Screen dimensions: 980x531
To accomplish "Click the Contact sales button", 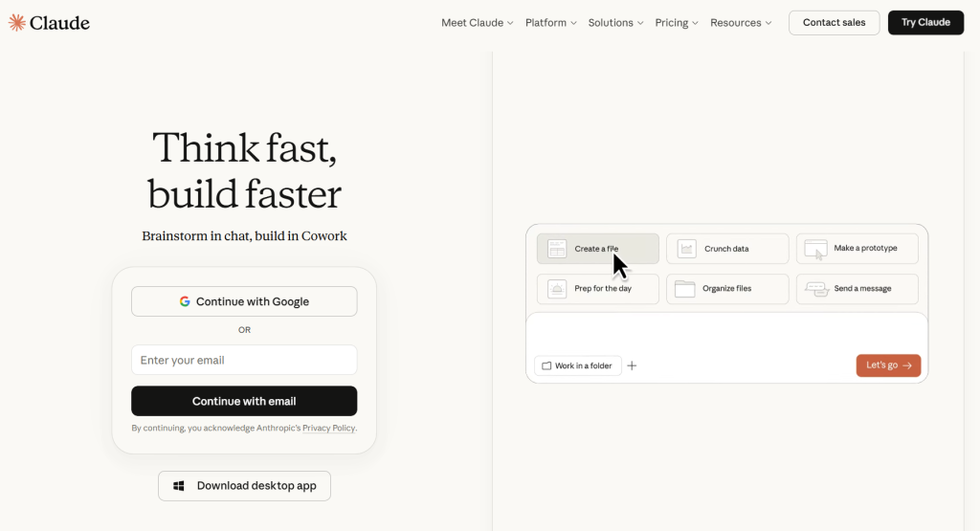I will pyautogui.click(x=834, y=23).
